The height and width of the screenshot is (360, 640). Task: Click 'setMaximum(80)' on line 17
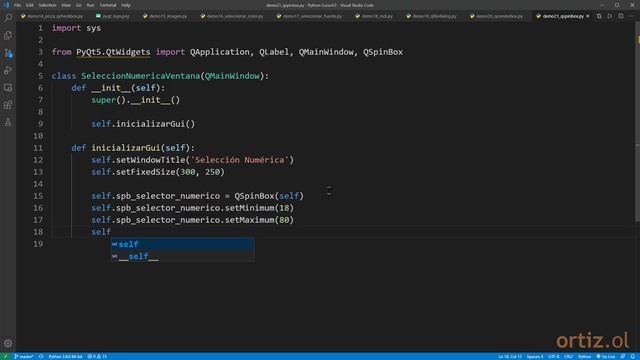tap(259, 220)
